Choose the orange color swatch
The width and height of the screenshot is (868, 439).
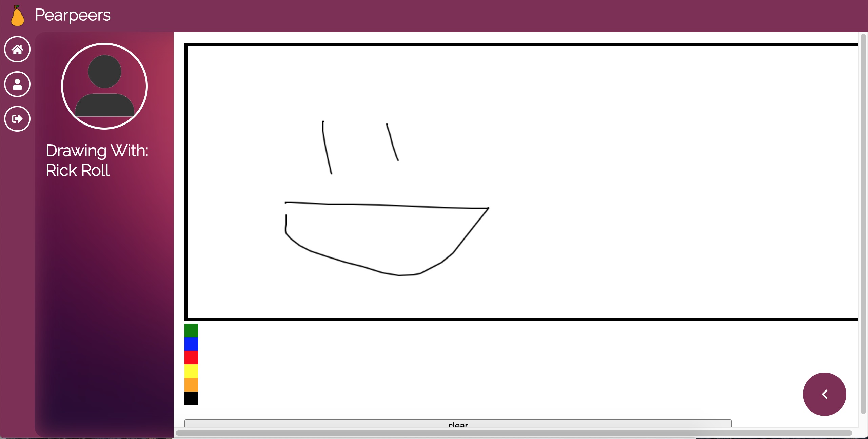click(191, 385)
